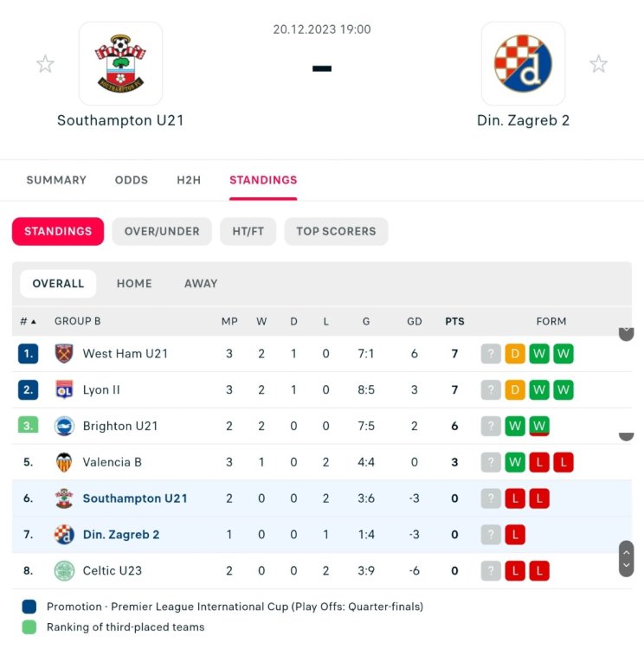Toggle the favorite star beside Din. Zagreb 2

point(598,64)
